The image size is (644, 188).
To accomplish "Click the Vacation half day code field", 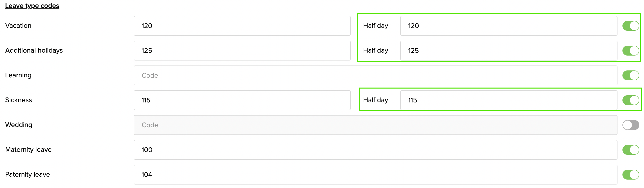I will pos(508,26).
